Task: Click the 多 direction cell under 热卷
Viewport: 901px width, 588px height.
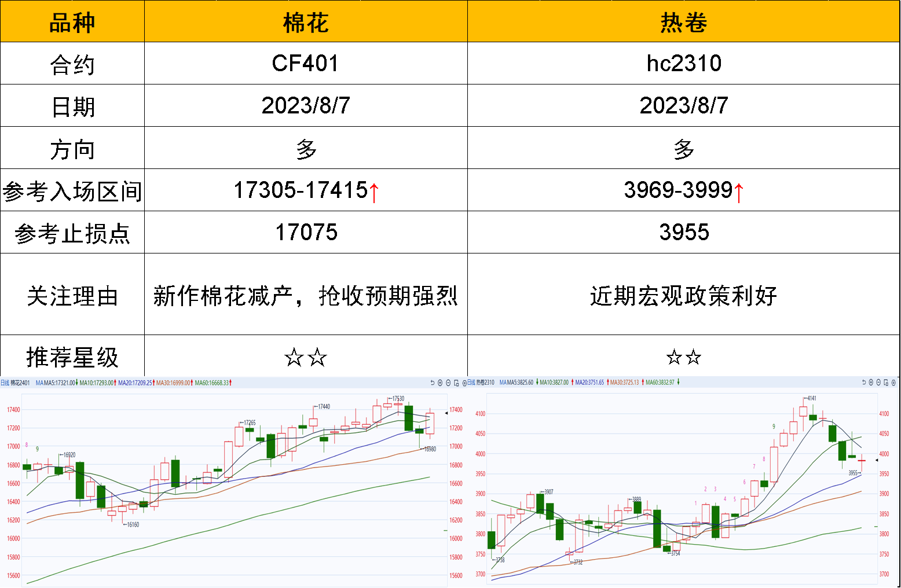Action: (x=684, y=149)
